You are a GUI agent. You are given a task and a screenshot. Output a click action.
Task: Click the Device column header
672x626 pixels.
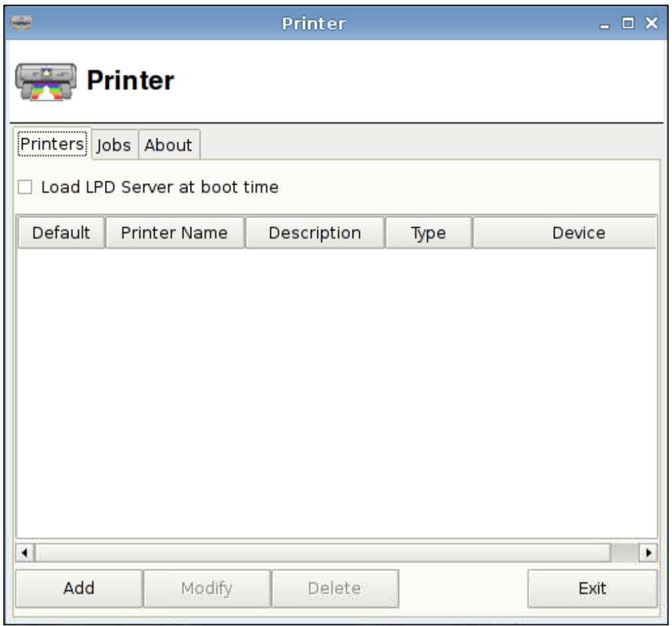565,233
